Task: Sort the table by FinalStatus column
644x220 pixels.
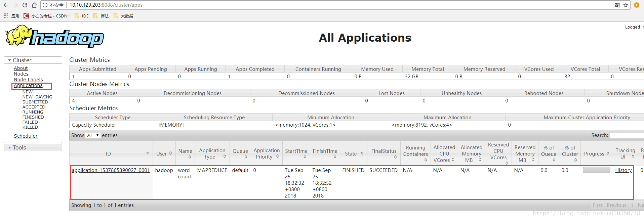Action: pos(384,153)
